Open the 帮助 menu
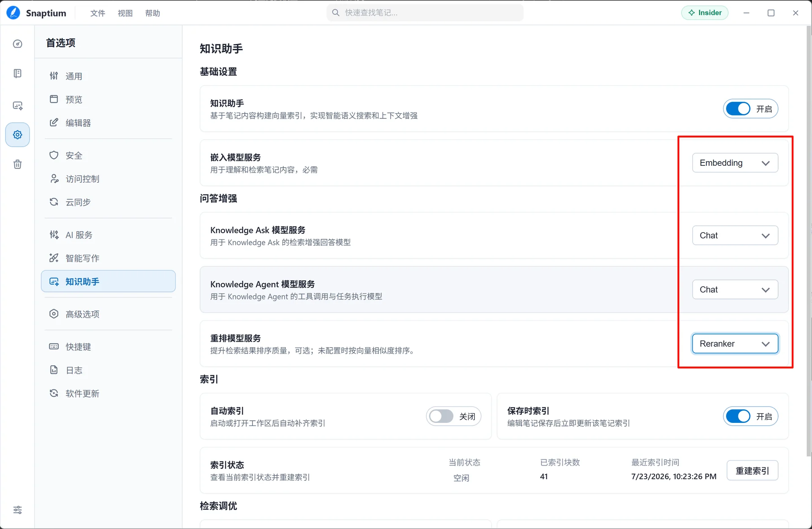Image resolution: width=812 pixels, height=529 pixels. [153, 13]
